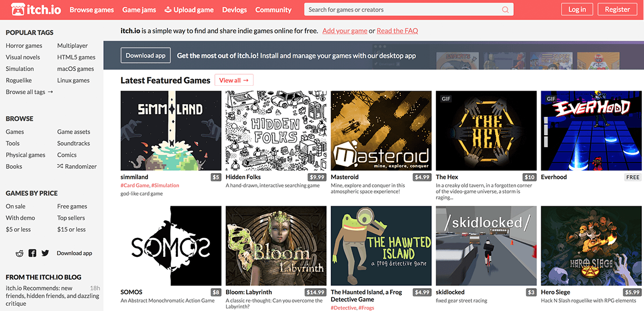Open Browse games in top navigation
The height and width of the screenshot is (311, 644).
point(92,9)
